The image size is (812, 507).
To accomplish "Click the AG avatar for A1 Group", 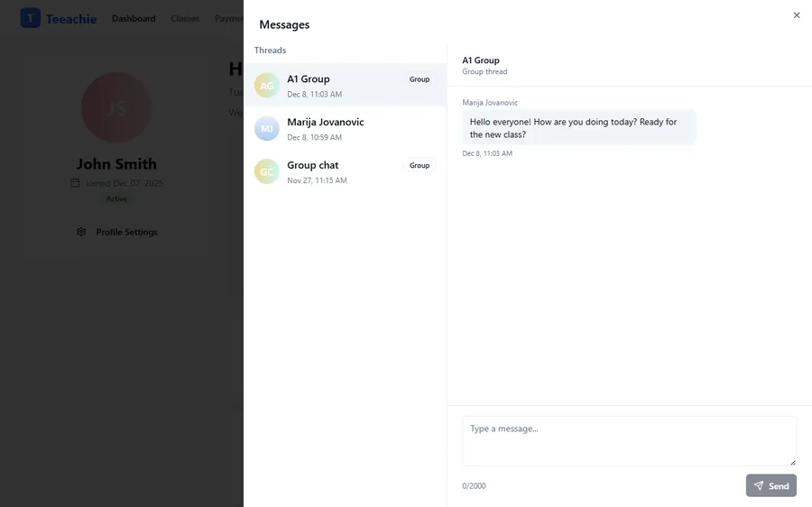I will pyautogui.click(x=266, y=86).
